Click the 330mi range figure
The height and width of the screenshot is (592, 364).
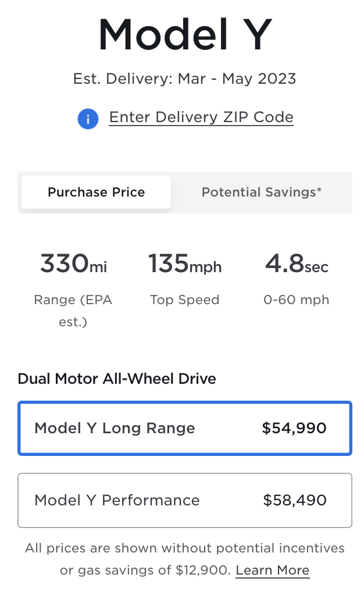(73, 265)
